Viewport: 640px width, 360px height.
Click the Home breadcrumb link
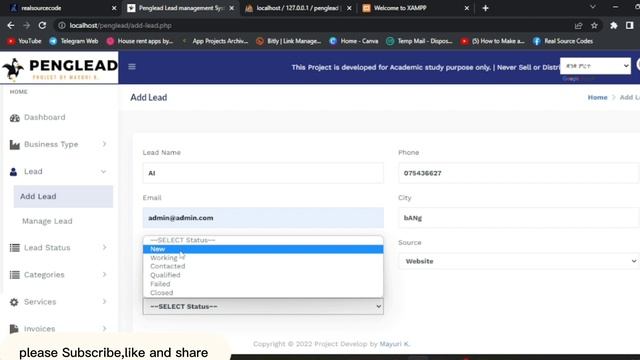coord(597,98)
